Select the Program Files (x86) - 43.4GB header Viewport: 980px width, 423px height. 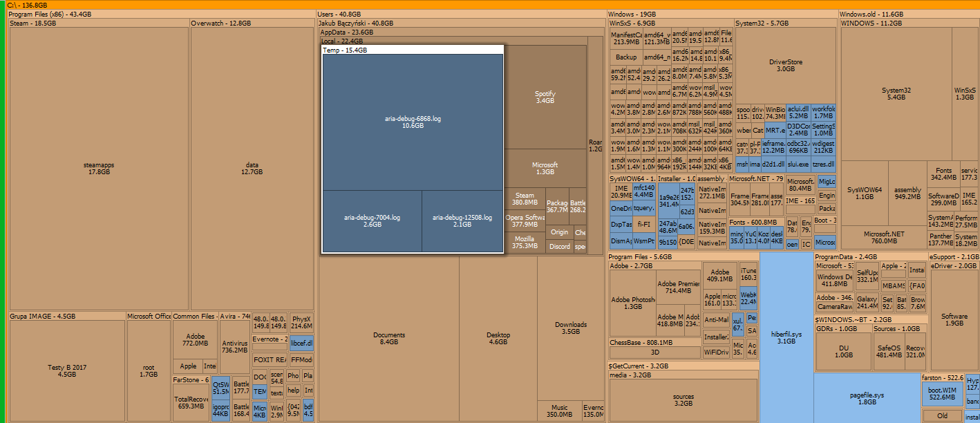tap(161, 14)
